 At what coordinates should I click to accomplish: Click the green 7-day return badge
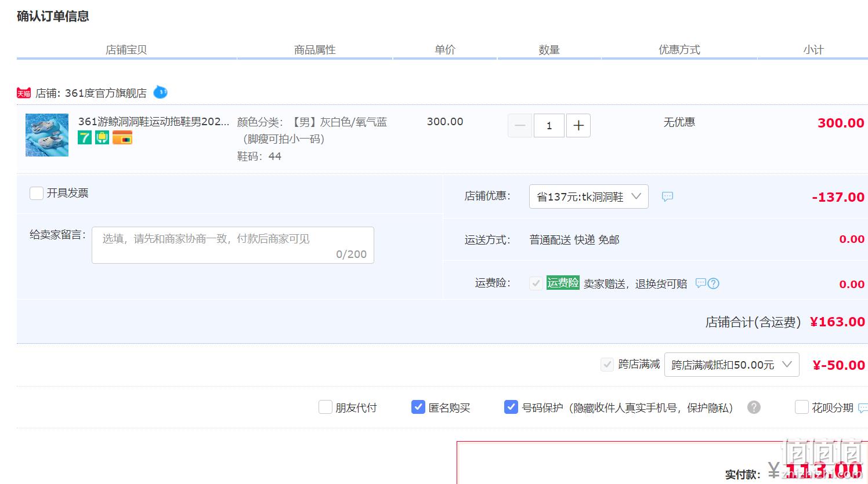[x=85, y=137]
